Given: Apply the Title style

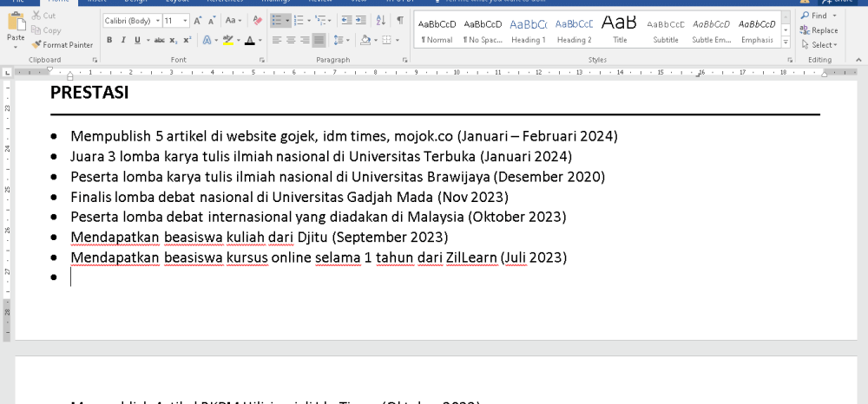Looking at the screenshot, I should tap(619, 29).
